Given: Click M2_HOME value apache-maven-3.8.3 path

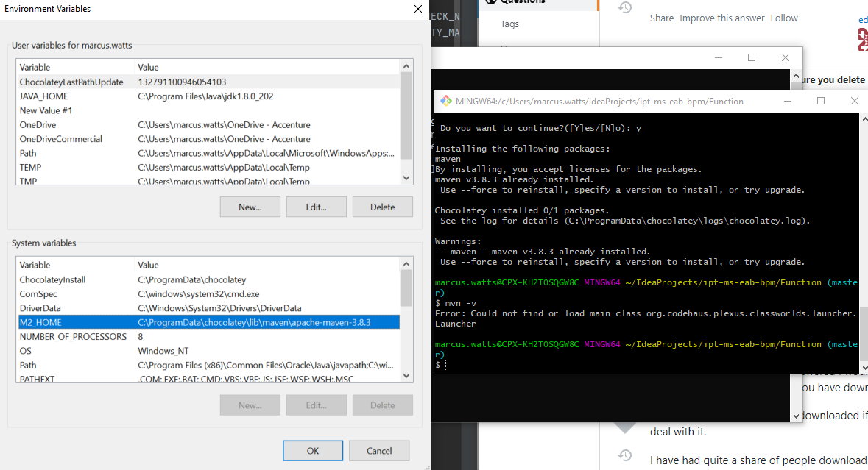Looking at the screenshot, I should (x=254, y=322).
